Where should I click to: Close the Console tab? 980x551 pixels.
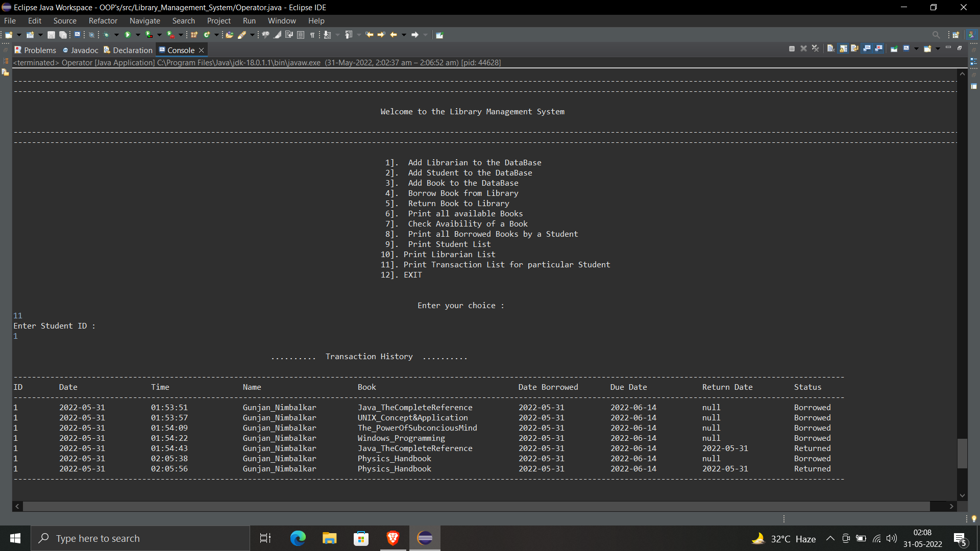pyautogui.click(x=202, y=50)
